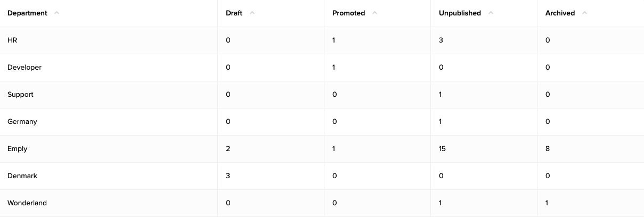Select the Wonderland department row
Screen dimensions: 644x217
tap(27, 203)
